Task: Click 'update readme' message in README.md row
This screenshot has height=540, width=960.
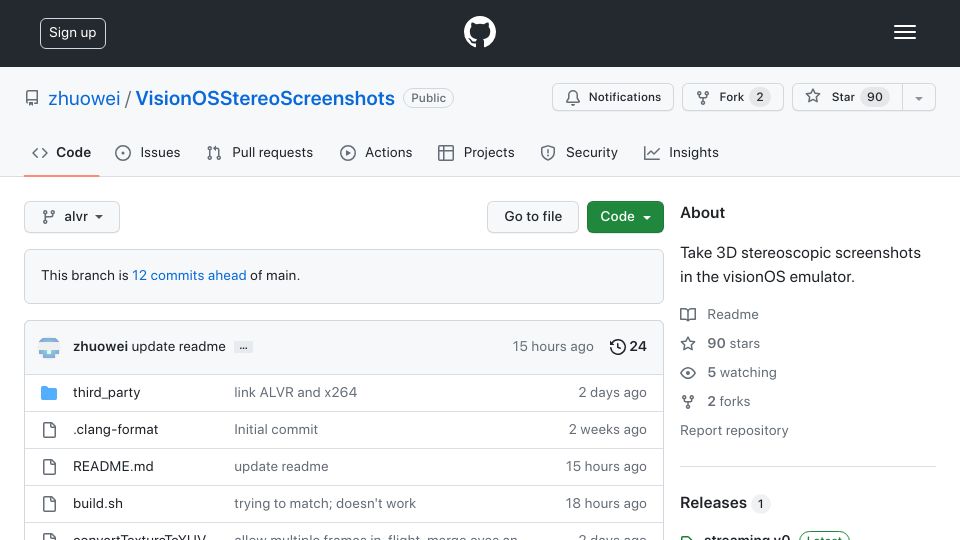Action: pos(281,467)
